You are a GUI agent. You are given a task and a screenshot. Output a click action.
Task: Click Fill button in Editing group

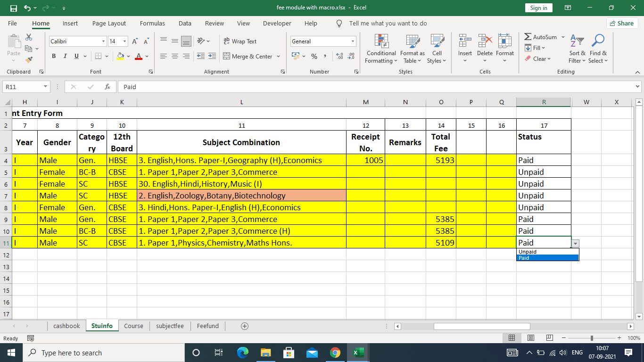(x=535, y=48)
